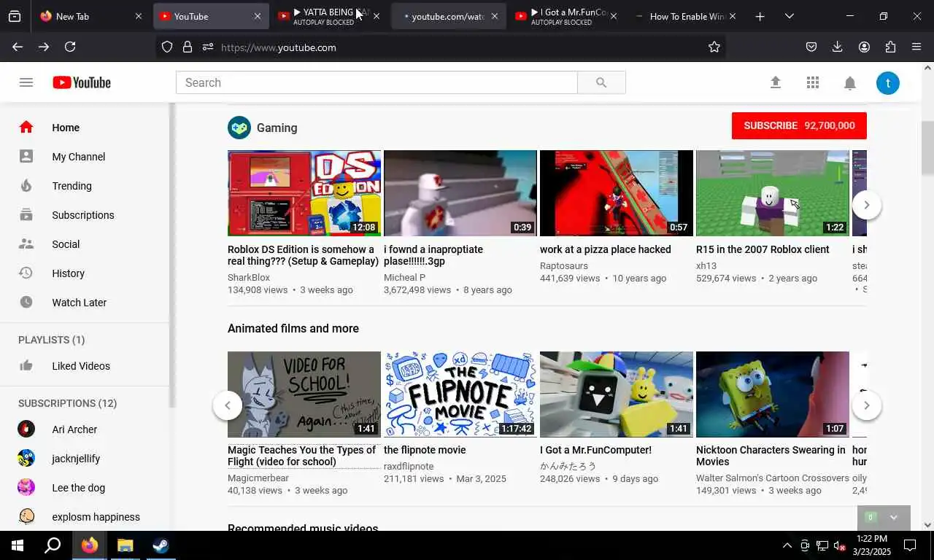Close the YouTube tab
Screen dimensions: 934x560
point(257,16)
